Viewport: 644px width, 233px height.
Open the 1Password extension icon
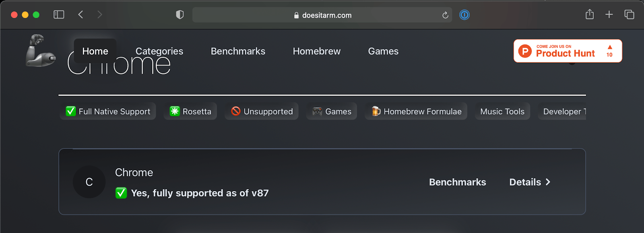464,15
